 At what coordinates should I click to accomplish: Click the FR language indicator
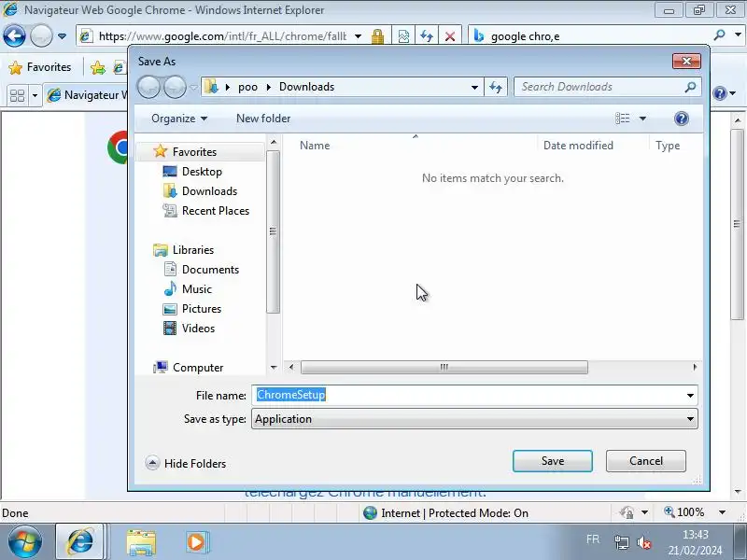click(593, 539)
